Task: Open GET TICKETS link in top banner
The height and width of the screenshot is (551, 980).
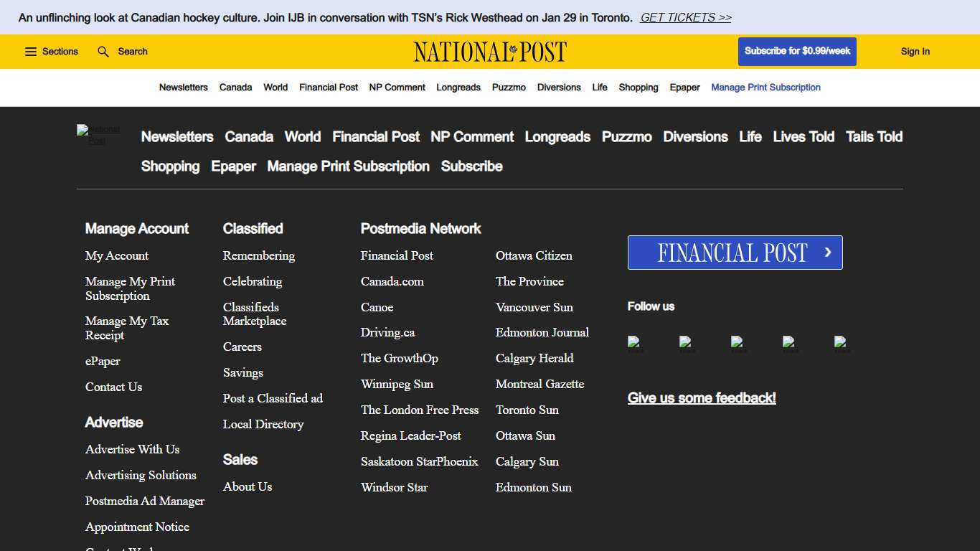Action: click(685, 17)
